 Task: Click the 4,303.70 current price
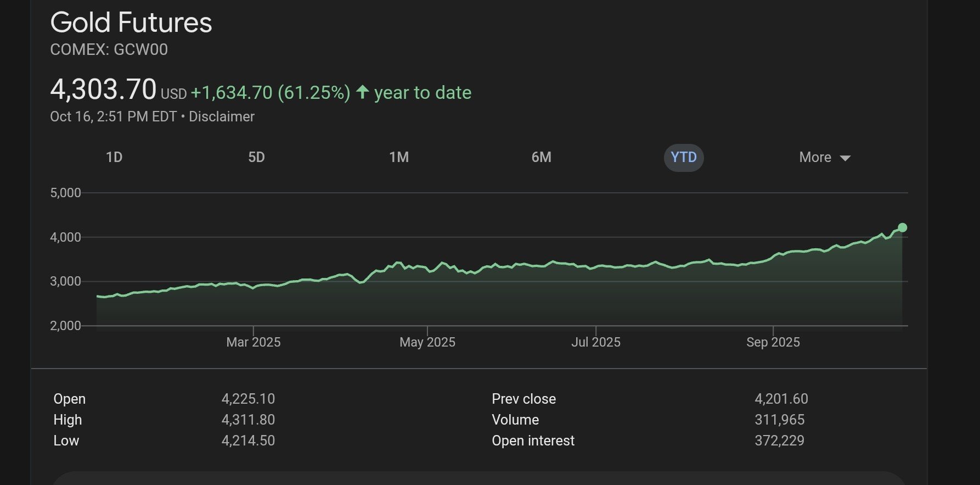pyautogui.click(x=103, y=90)
